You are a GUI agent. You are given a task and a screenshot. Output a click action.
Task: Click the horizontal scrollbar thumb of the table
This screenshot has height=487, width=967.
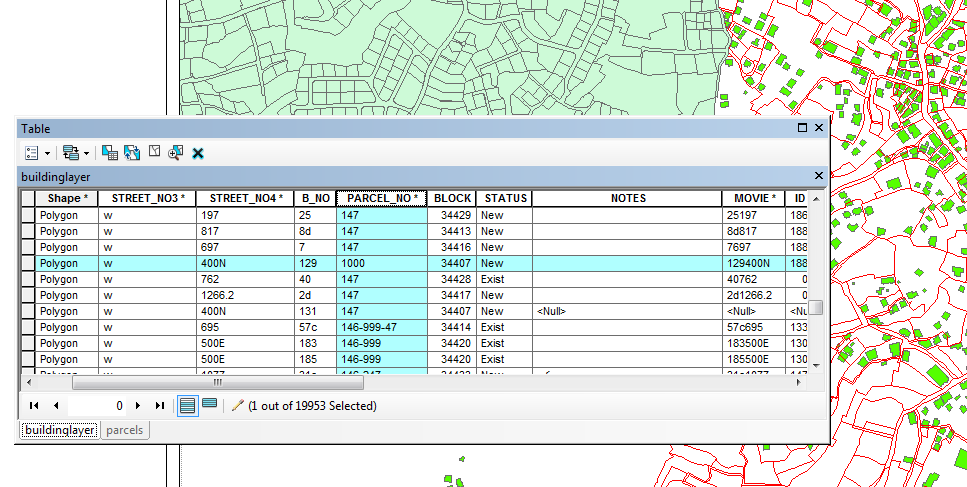(x=218, y=383)
